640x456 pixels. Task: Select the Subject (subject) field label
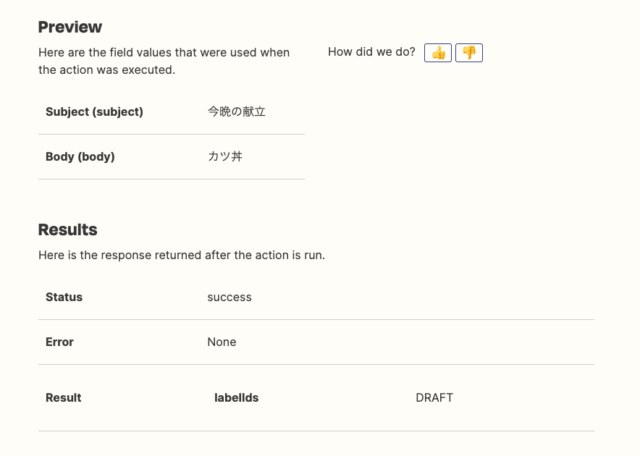(x=94, y=112)
